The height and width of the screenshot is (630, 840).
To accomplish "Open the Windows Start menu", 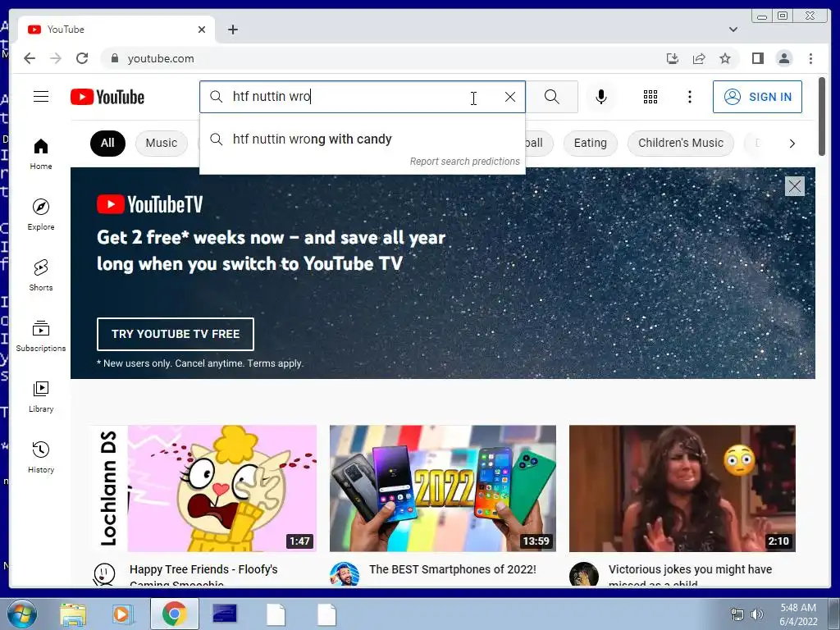I will point(22,614).
